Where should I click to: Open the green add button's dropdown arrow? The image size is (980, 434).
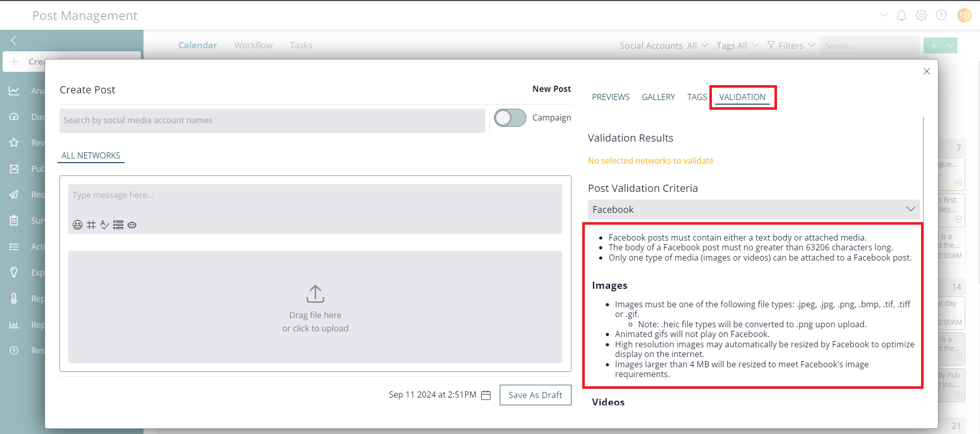(x=951, y=46)
